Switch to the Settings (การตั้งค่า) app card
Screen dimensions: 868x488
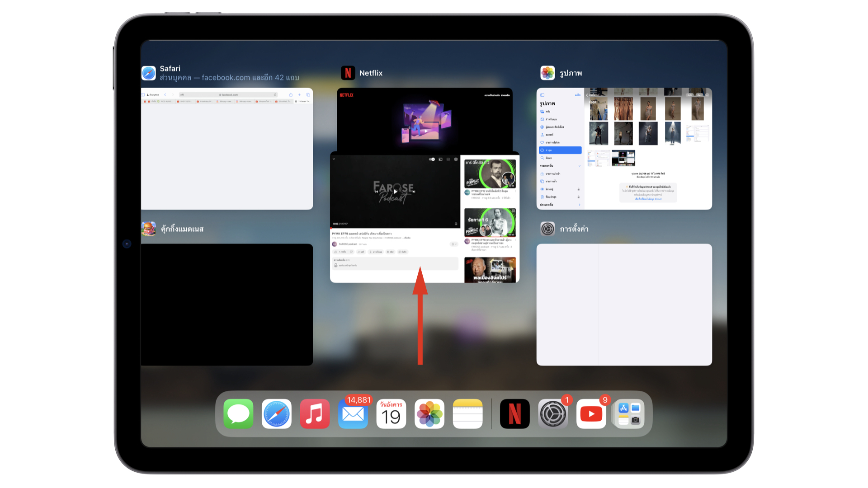click(624, 305)
